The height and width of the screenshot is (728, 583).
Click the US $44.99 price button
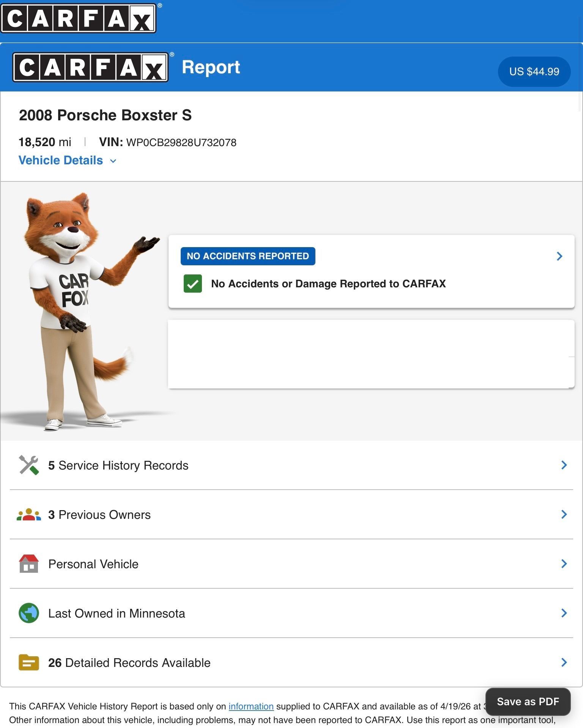coord(534,72)
